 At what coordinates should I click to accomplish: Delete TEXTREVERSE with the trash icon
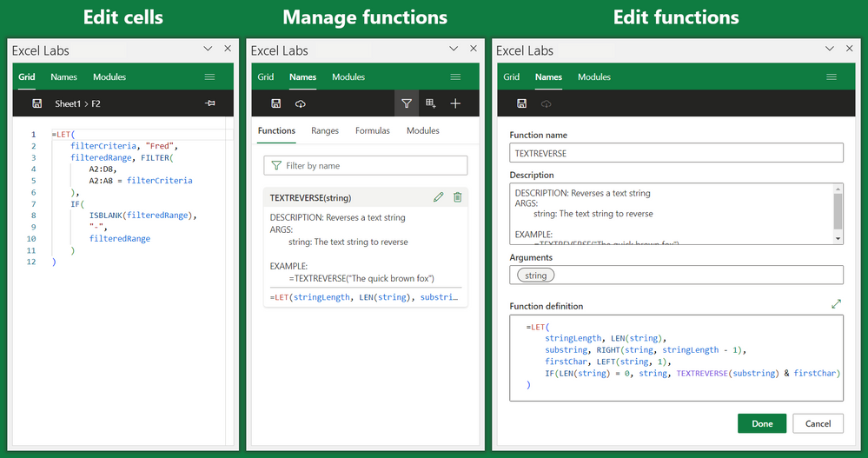tap(458, 197)
